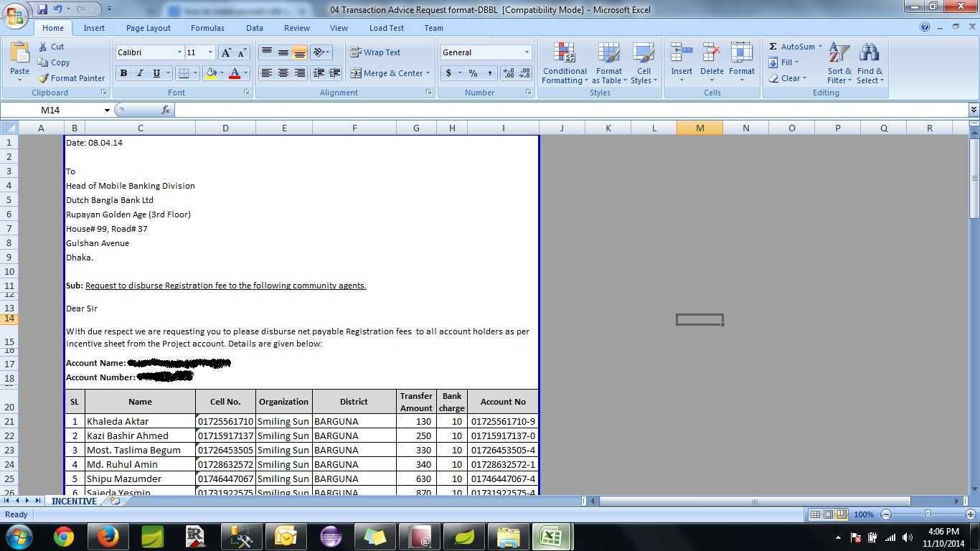The image size is (980, 551).
Task: Open the General number format dropdown
Action: pyautogui.click(x=527, y=52)
